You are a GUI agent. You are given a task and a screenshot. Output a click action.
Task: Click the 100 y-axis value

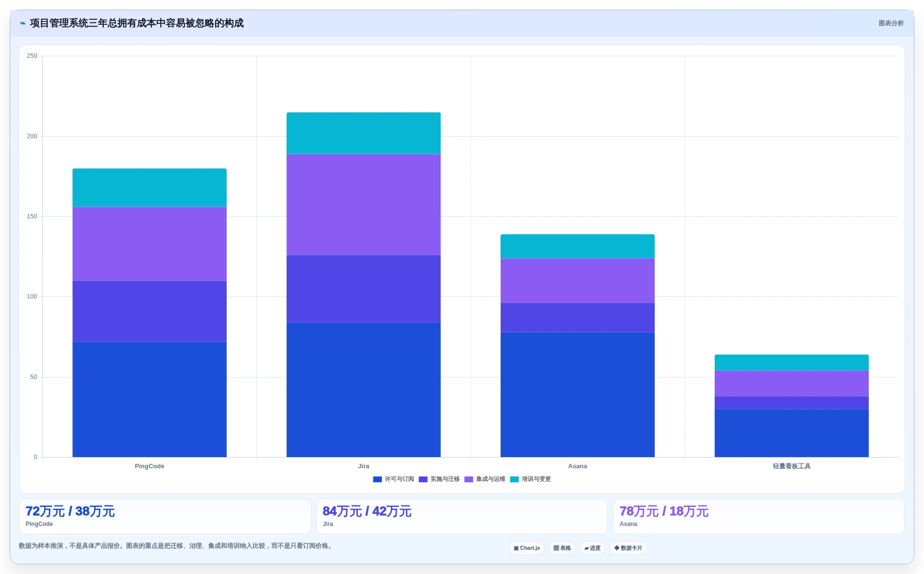32,296
